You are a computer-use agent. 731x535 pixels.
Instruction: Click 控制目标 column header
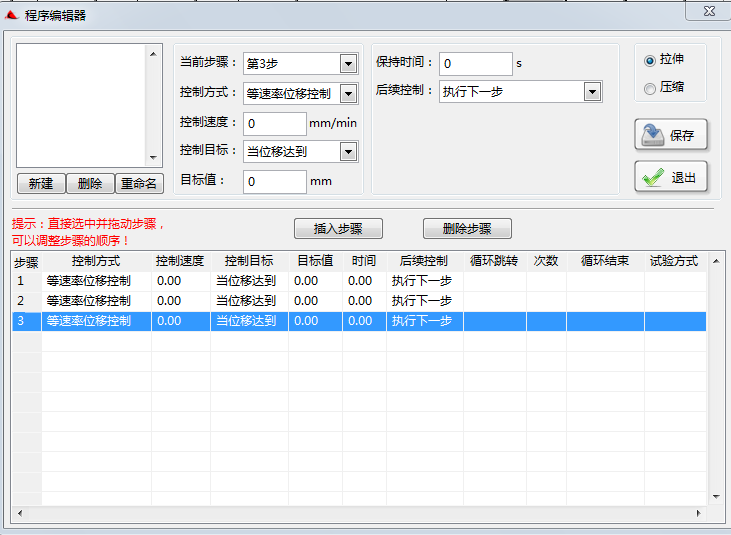249,261
